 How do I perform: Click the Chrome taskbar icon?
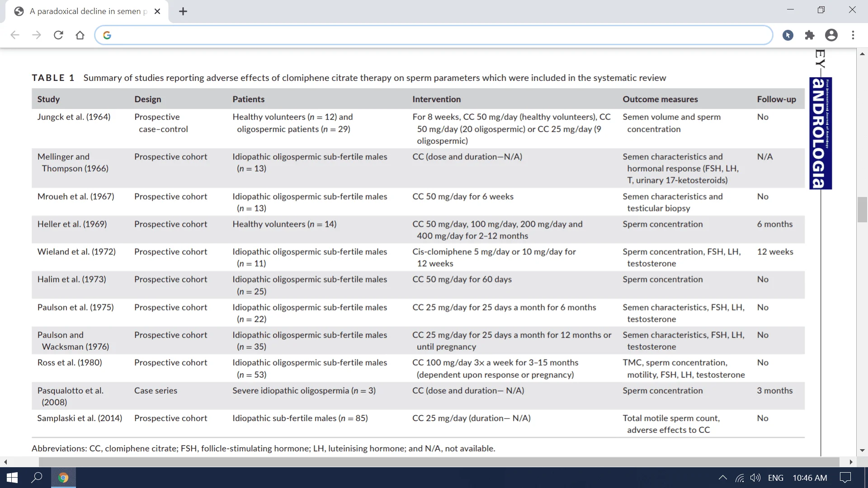click(x=63, y=478)
